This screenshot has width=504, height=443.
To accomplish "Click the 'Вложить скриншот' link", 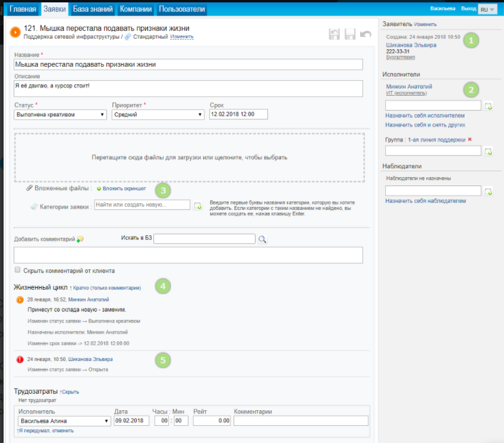I will click(x=124, y=188).
